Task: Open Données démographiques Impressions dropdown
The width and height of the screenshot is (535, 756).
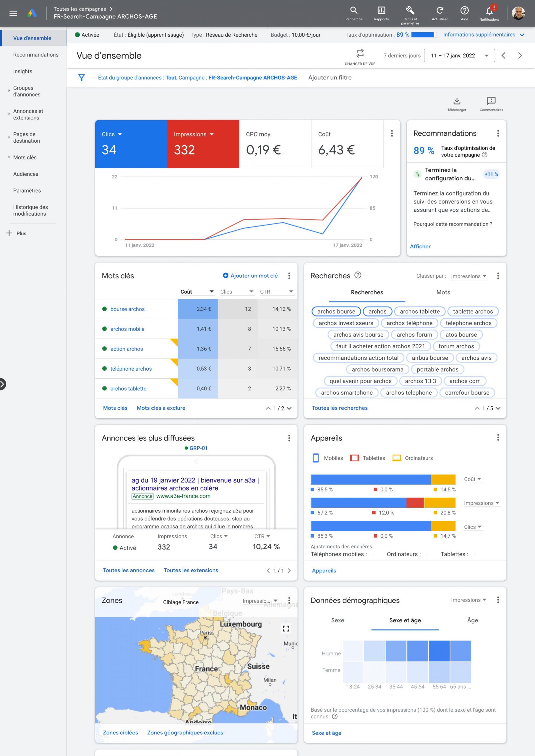Action: click(x=469, y=600)
